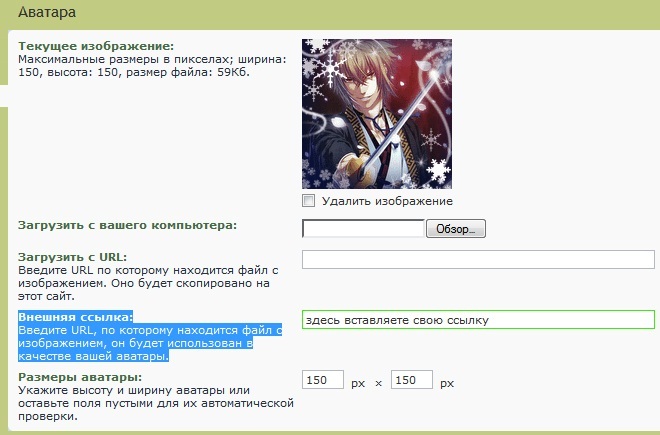Screen dimensions: 660x435
Task: Tick the Удалить изображение checkbox
Action: point(309,200)
